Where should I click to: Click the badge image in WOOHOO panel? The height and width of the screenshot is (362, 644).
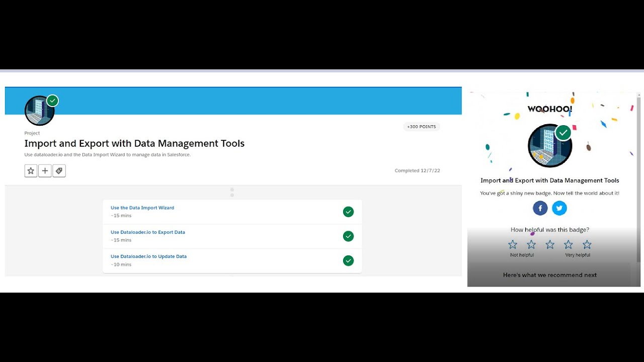pos(550,146)
